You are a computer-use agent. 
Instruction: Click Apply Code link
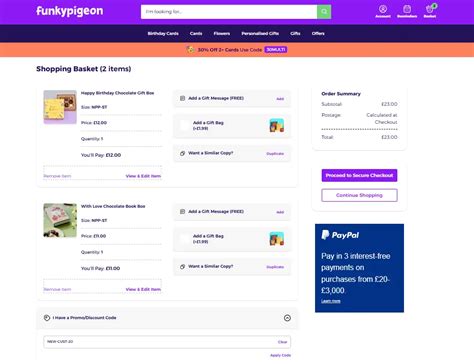(x=280, y=355)
